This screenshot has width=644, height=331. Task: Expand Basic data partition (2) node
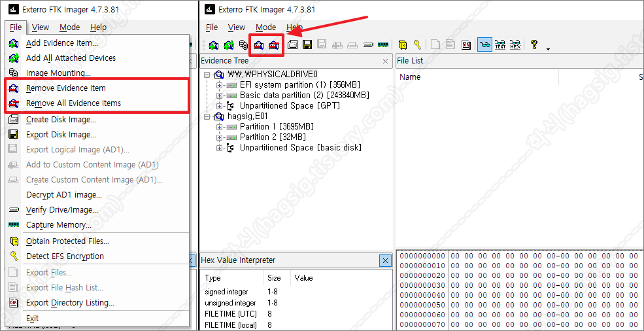[x=219, y=96]
